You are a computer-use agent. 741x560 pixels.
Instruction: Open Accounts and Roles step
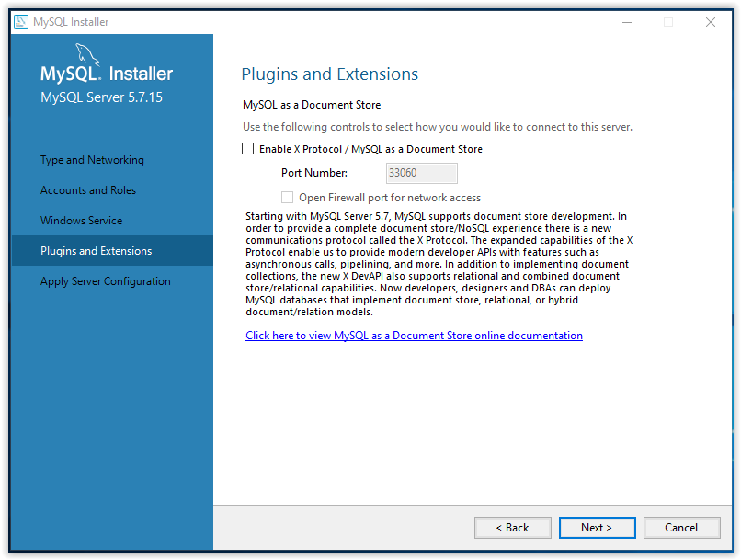(88, 190)
